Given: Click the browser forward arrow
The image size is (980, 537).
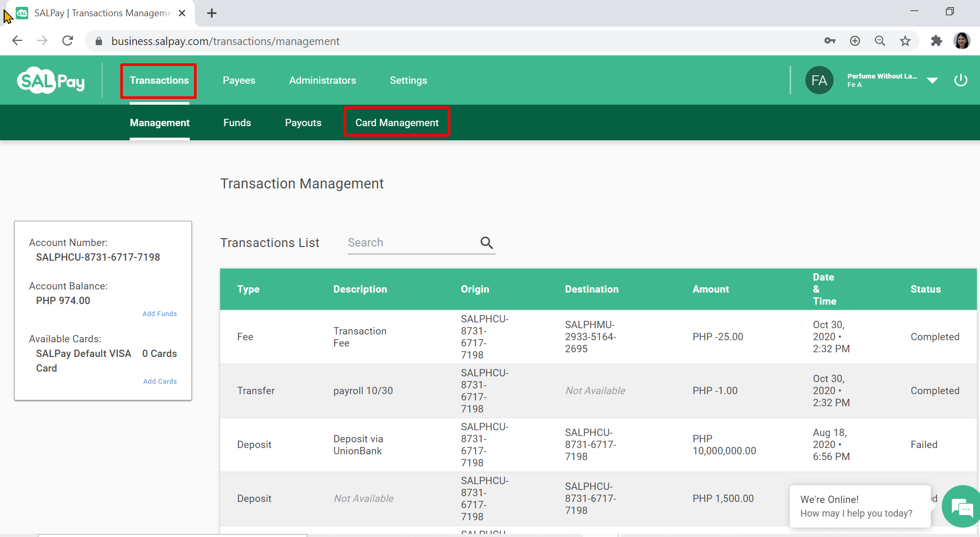Looking at the screenshot, I should (x=42, y=41).
